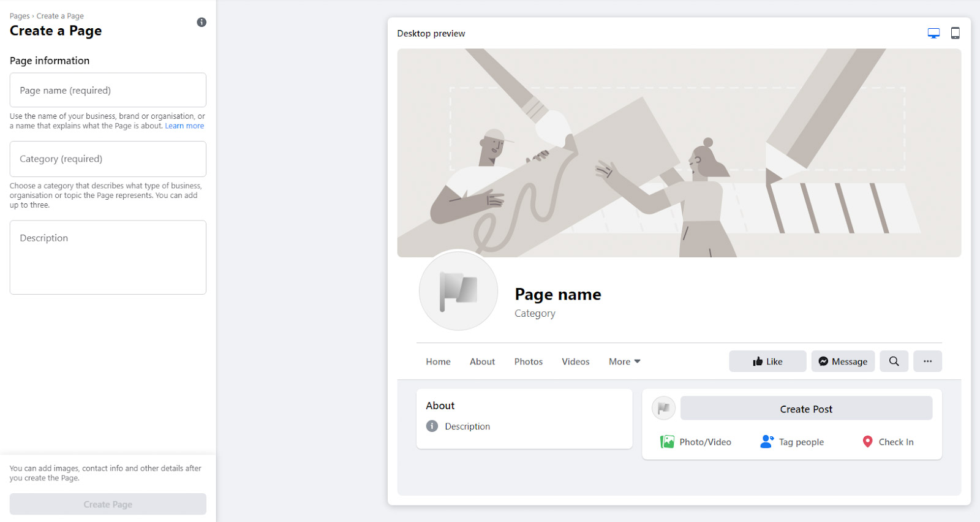Open the Videos tab in preview
Image resolution: width=980 pixels, height=522 pixels.
[x=576, y=361]
